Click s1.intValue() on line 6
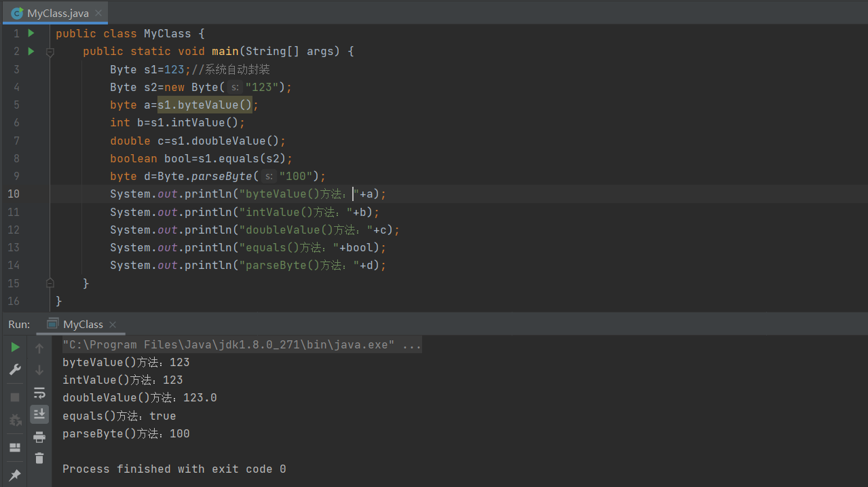 [195, 123]
